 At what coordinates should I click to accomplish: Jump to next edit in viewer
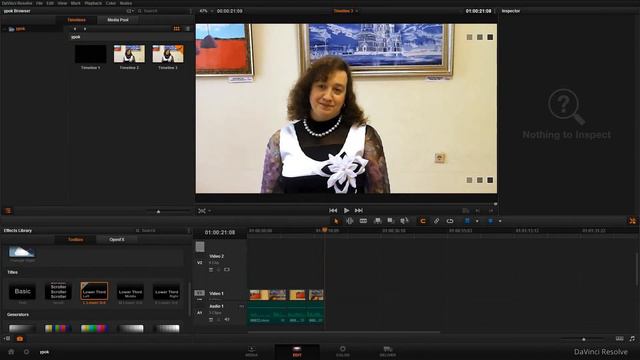[359, 210]
